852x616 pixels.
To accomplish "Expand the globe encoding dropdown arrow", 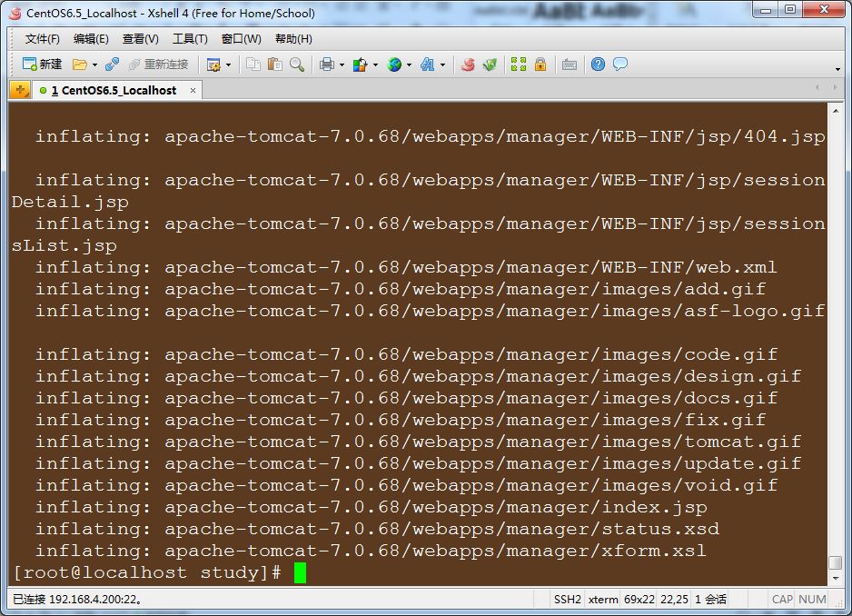I will pos(409,65).
